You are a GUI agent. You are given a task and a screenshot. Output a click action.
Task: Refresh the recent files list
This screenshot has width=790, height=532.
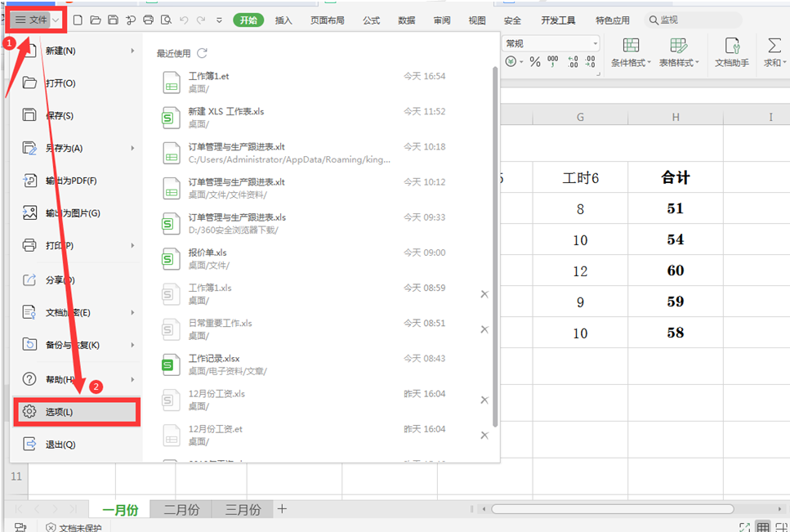(202, 53)
